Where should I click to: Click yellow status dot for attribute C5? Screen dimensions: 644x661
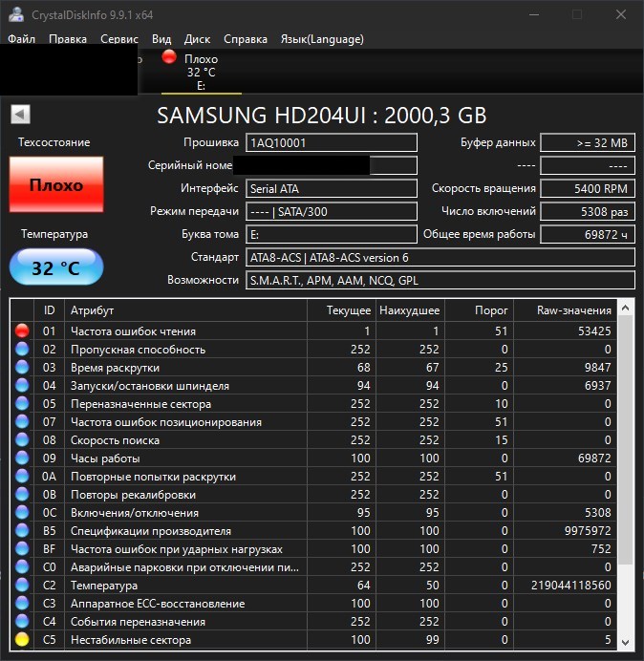point(22,639)
